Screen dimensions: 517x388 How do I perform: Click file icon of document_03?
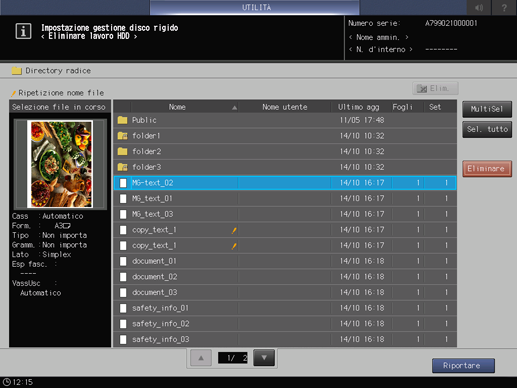[123, 292]
